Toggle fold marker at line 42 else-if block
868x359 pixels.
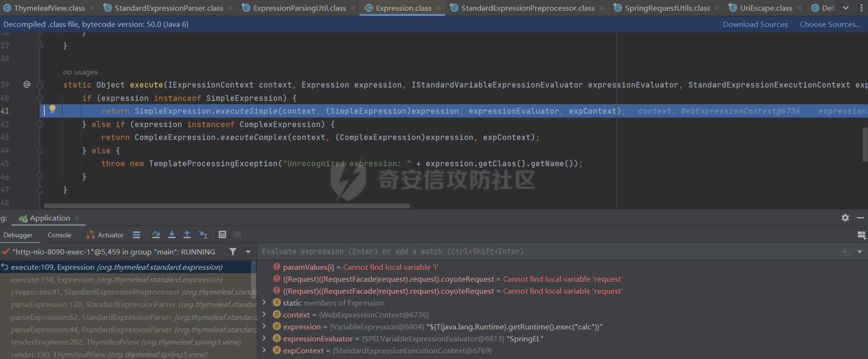40,124
